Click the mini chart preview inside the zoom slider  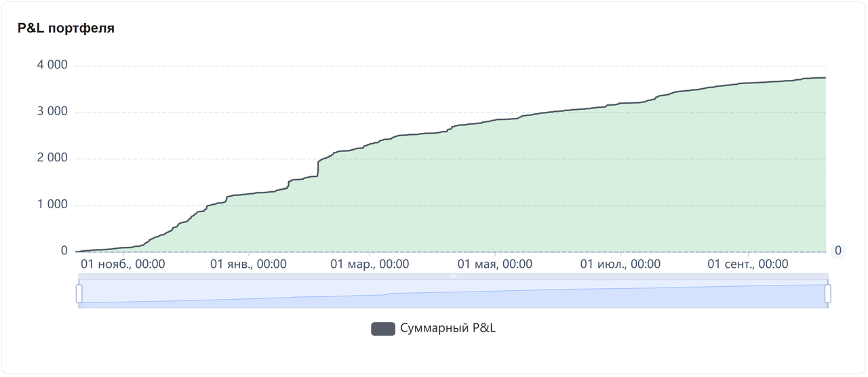(454, 294)
